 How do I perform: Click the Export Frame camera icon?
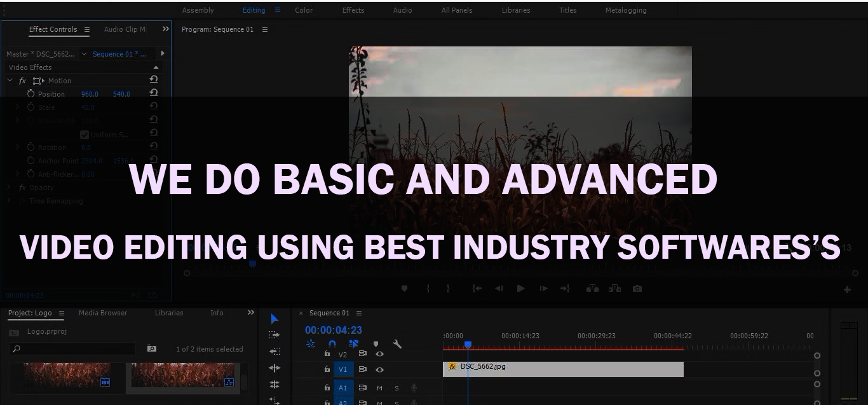click(637, 288)
